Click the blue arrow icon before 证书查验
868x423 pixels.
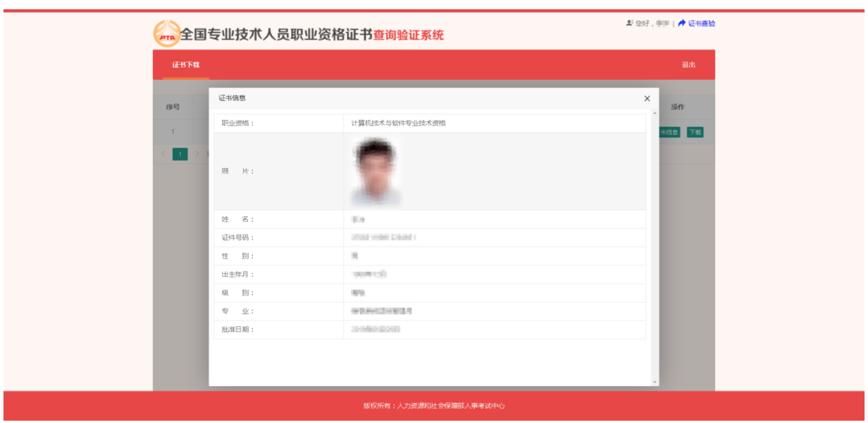[x=682, y=23]
